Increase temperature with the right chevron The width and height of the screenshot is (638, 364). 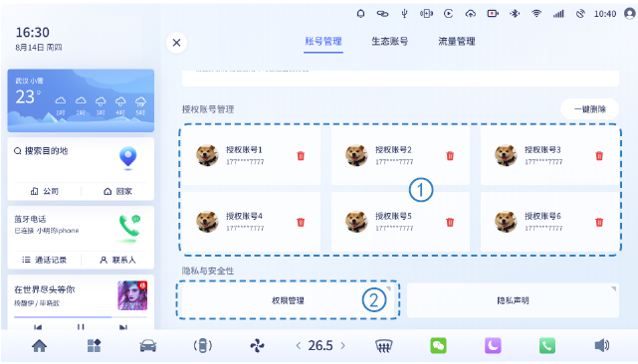pos(343,346)
